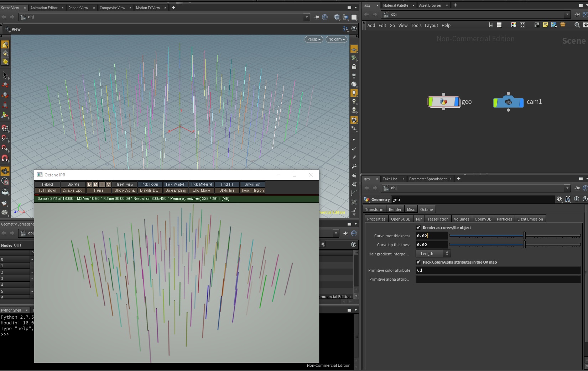588x371 pixels.
Task: Adjust the Curve root thickness slider
Action: [524, 236]
